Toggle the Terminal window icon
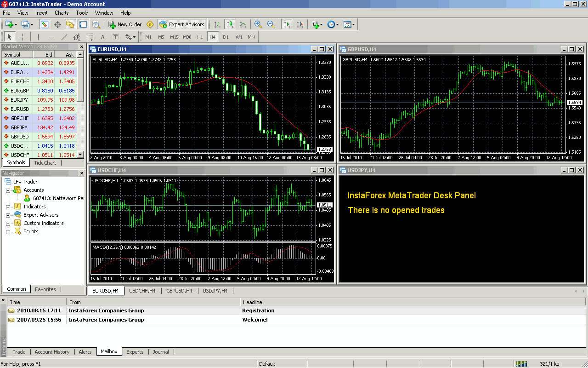The height and width of the screenshot is (368, 588). click(83, 24)
